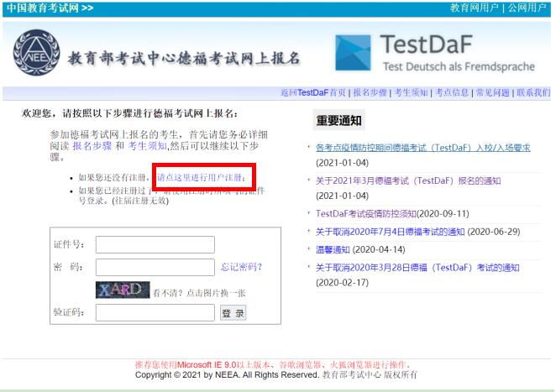
Task: Click Test Deutsch als Fremdsprache subtitle
Action: [x=459, y=66]
